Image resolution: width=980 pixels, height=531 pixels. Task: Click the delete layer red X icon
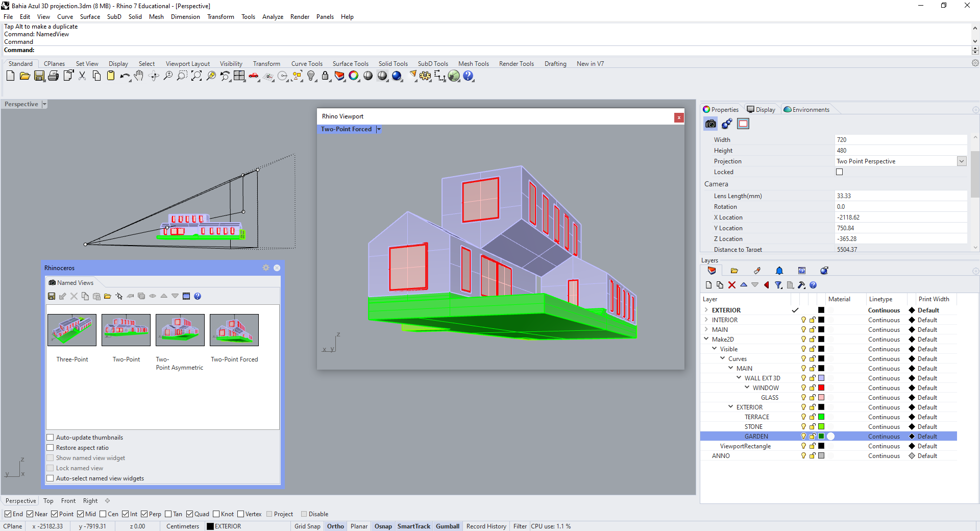tap(732, 285)
